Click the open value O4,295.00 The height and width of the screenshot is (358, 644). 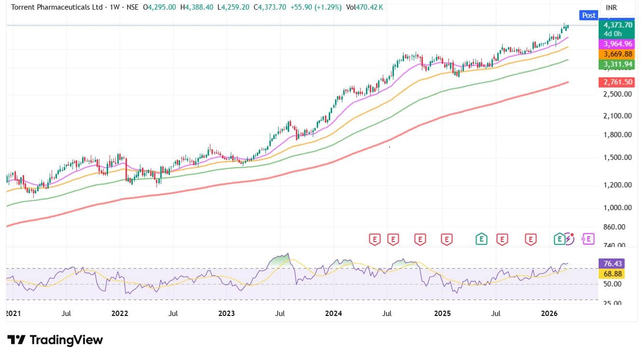(x=159, y=7)
